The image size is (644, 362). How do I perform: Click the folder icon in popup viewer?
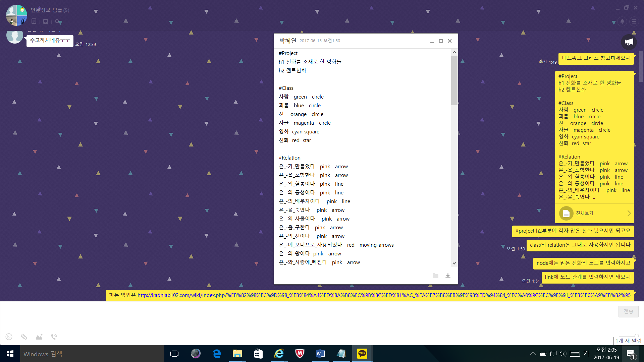[x=435, y=276]
